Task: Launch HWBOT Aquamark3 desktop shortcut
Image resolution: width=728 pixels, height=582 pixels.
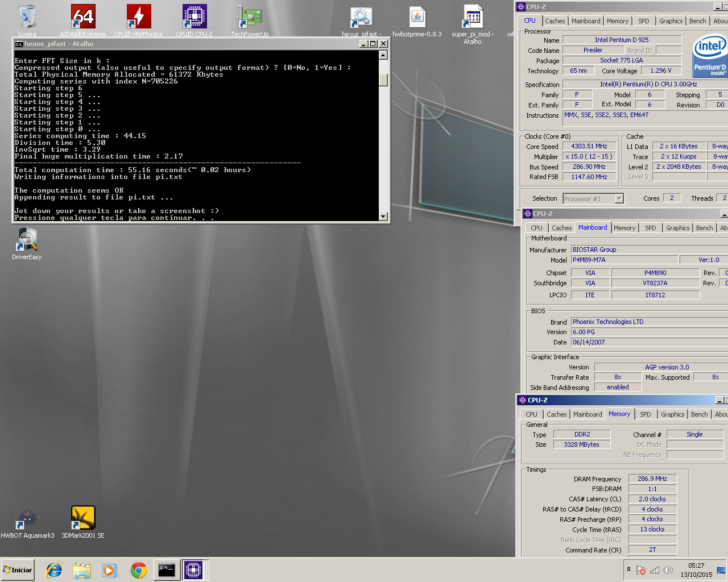Action: [x=27, y=523]
